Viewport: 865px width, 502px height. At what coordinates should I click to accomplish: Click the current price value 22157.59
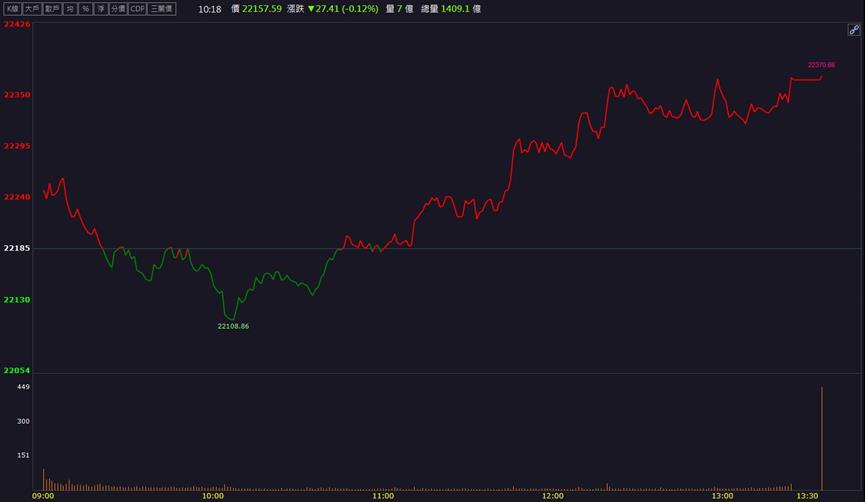coord(261,9)
